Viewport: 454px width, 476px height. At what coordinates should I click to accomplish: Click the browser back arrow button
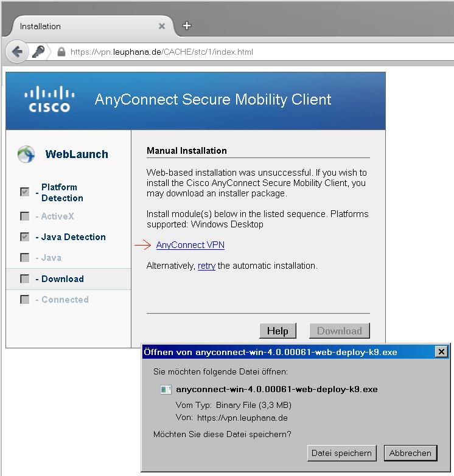click(17, 52)
